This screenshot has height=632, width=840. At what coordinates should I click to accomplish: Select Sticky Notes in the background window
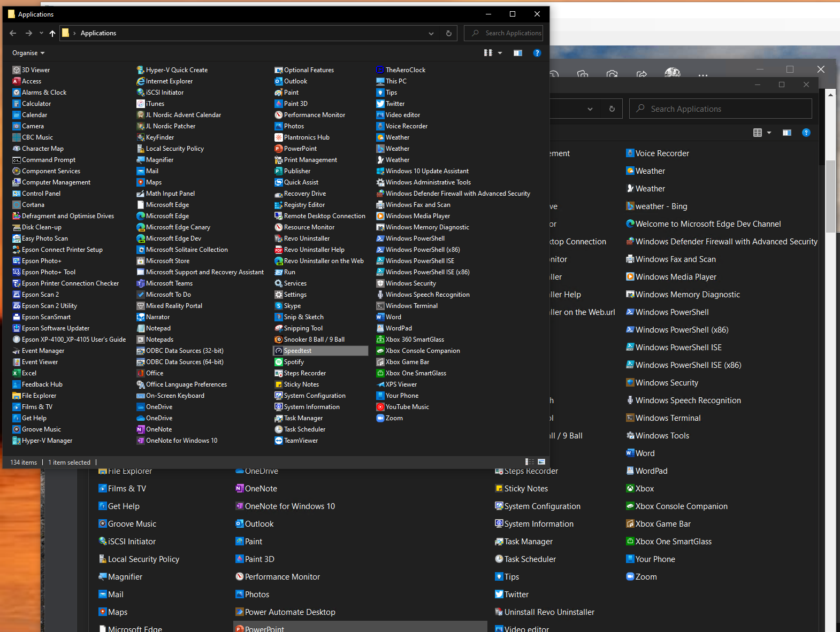pos(521,489)
